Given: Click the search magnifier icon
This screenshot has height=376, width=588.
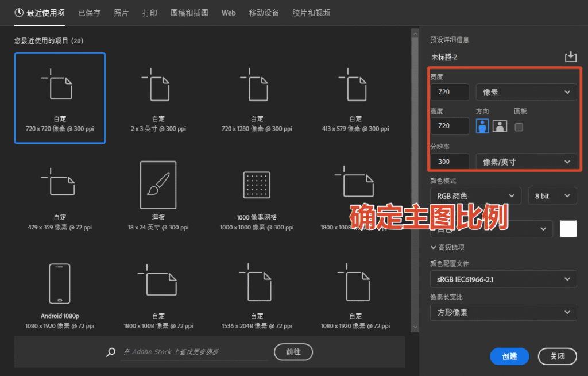Looking at the screenshot, I should pos(111,352).
